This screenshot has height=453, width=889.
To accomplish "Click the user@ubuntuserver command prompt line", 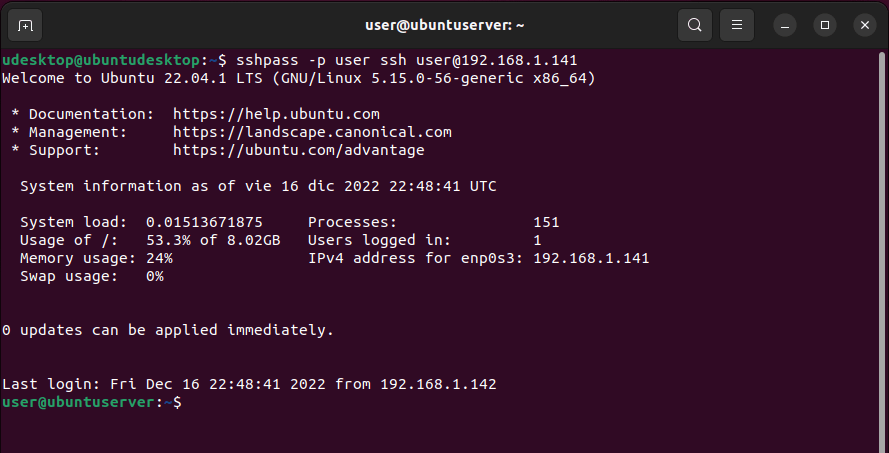I will pyautogui.click(x=92, y=402).
